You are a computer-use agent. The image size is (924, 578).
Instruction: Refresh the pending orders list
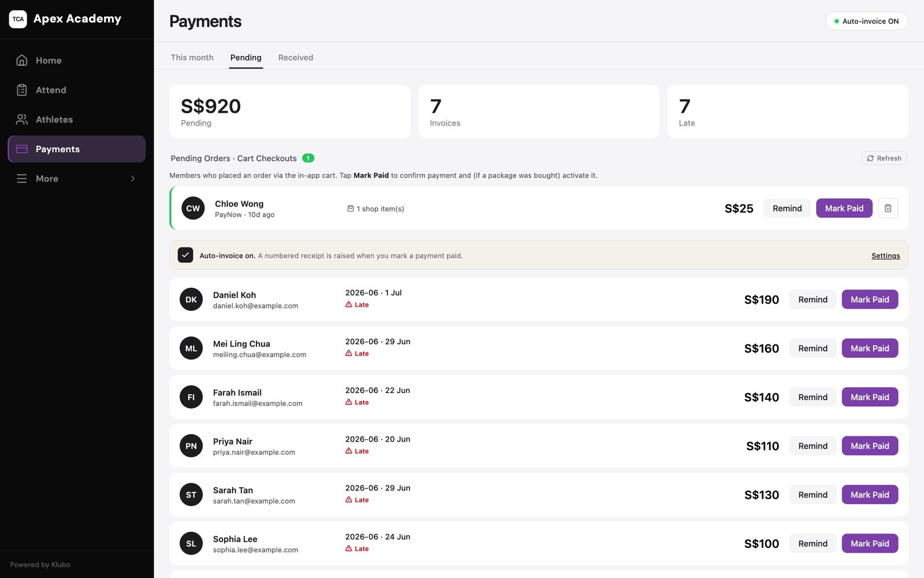pos(884,158)
